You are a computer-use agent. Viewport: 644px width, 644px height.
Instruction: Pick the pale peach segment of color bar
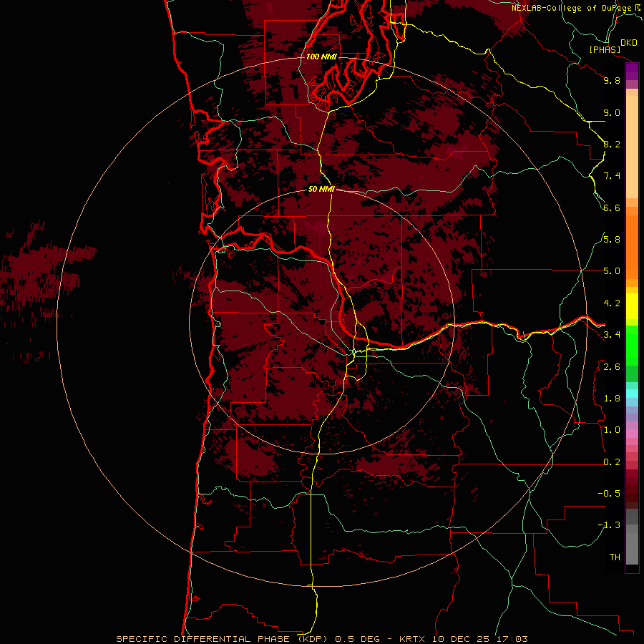point(632,147)
